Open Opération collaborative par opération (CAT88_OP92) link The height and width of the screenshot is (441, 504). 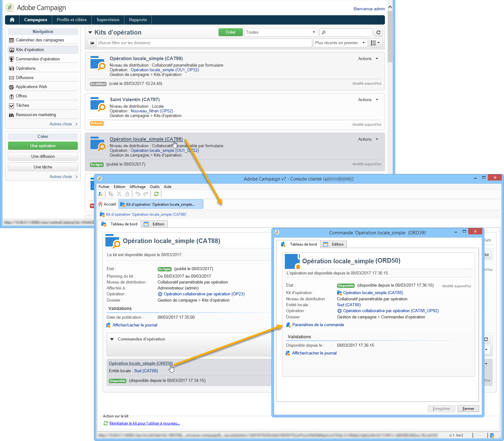(x=391, y=311)
